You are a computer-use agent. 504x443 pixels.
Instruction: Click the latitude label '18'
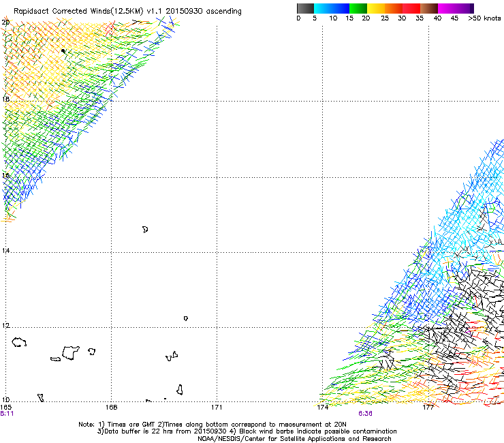point(5,99)
